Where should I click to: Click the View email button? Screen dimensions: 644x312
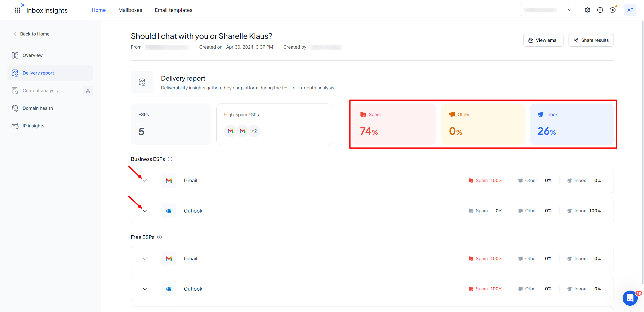(x=543, y=40)
